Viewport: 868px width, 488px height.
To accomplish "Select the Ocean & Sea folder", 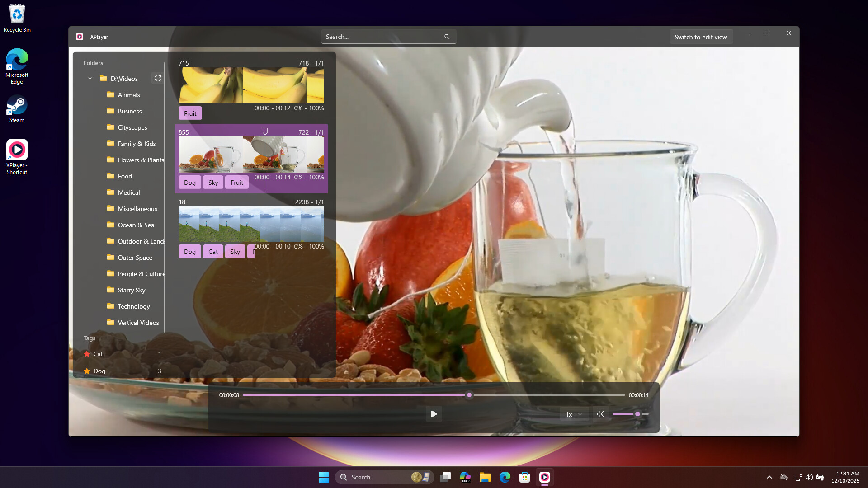I will 136,225.
